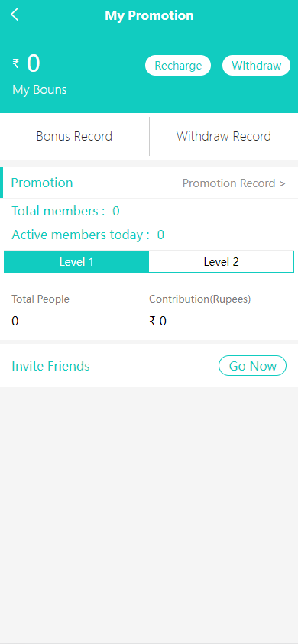The height and width of the screenshot is (644, 298).
Task: Tap the Recharge button
Action: [178, 65]
